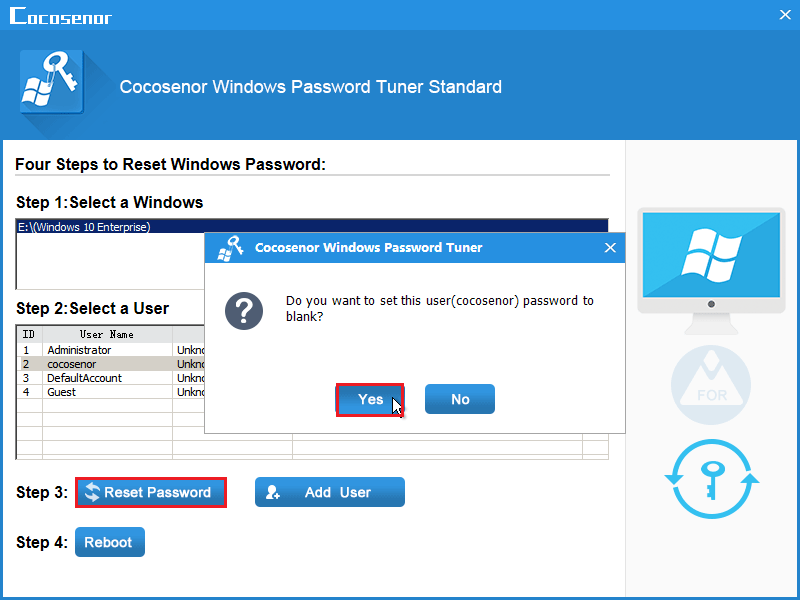
Task: Select the DefaultAccount user row
Action: coord(111,378)
